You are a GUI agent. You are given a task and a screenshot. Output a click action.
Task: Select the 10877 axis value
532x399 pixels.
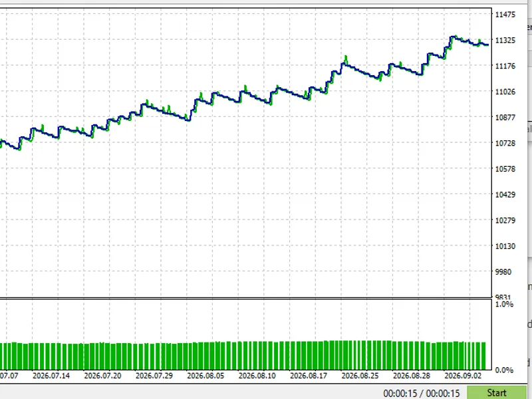[x=505, y=118]
